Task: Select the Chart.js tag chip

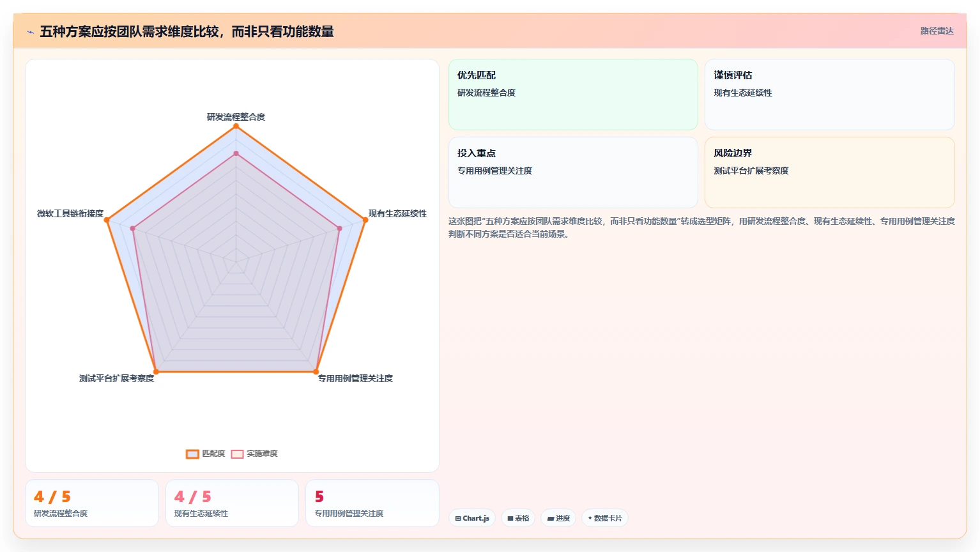Action: point(472,518)
